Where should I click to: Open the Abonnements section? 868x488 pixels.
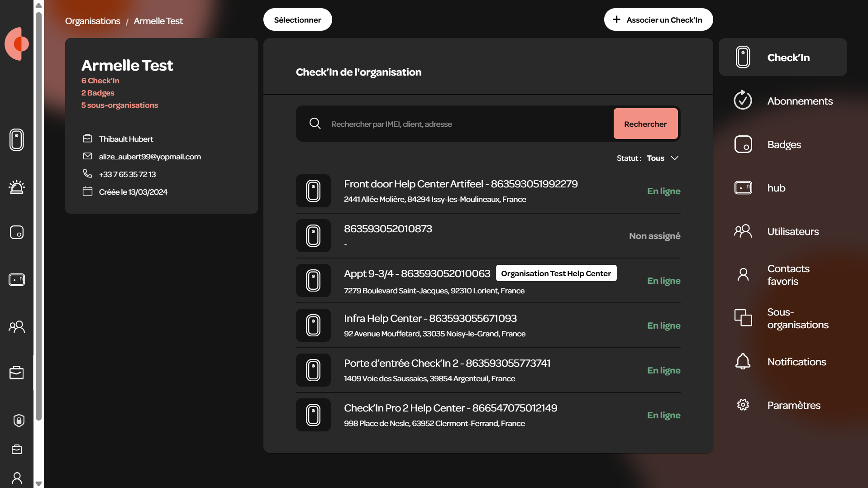click(782, 100)
